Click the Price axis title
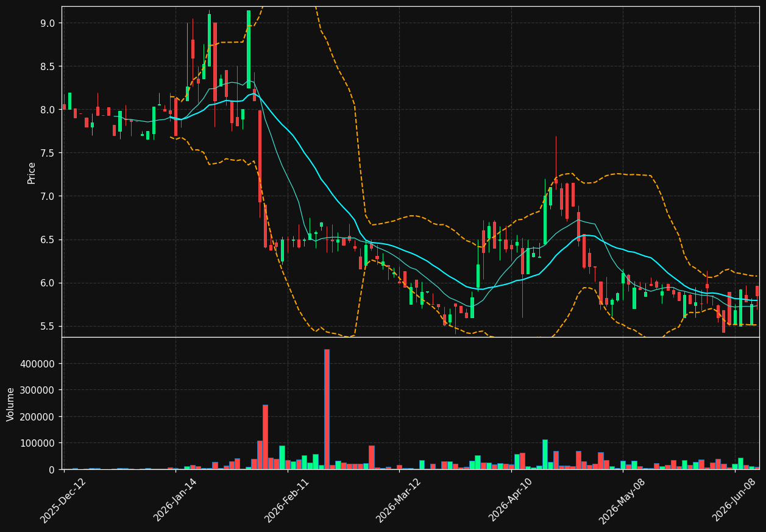766x532 pixels. pyautogui.click(x=32, y=172)
